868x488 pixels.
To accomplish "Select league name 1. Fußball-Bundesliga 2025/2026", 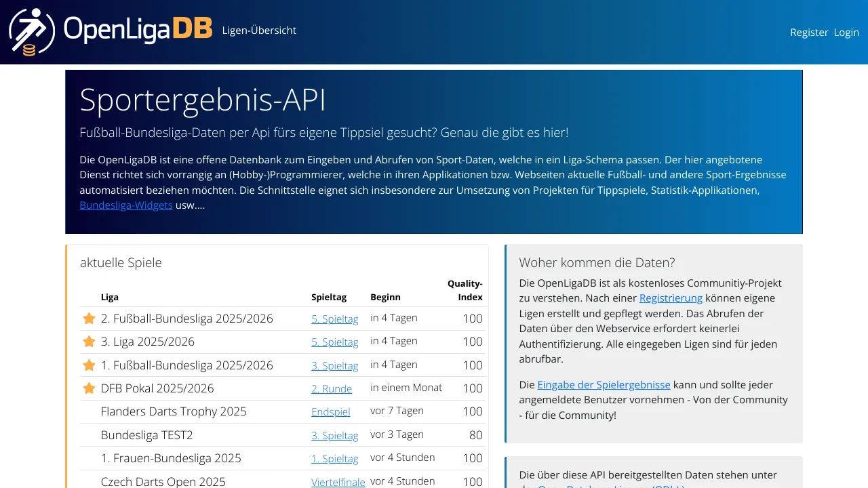I will pyautogui.click(x=187, y=365).
